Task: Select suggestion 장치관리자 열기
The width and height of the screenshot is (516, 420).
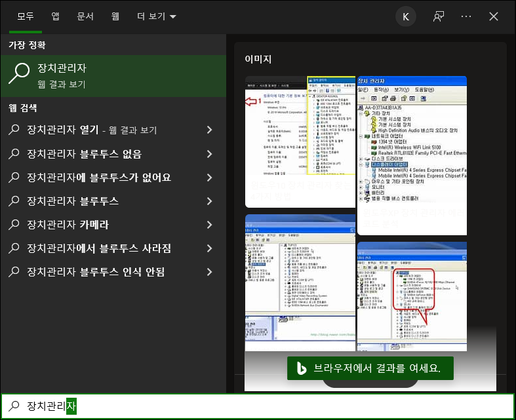Action: click(x=113, y=130)
